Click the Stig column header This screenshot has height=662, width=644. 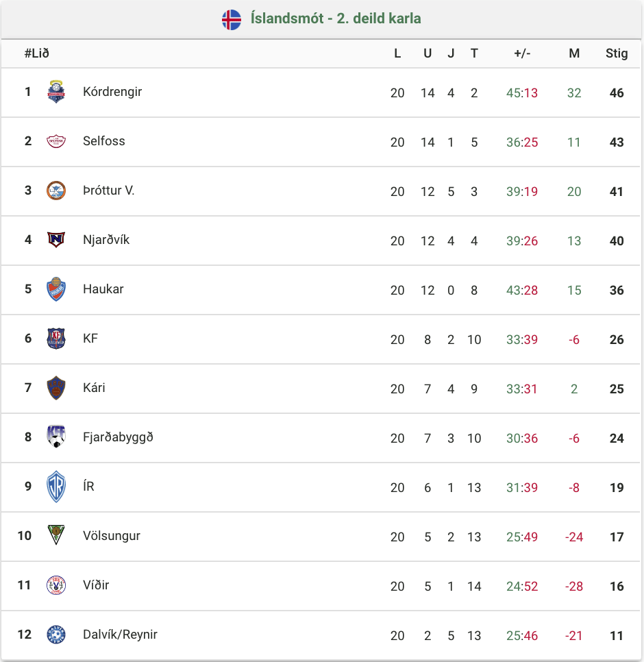pos(617,53)
